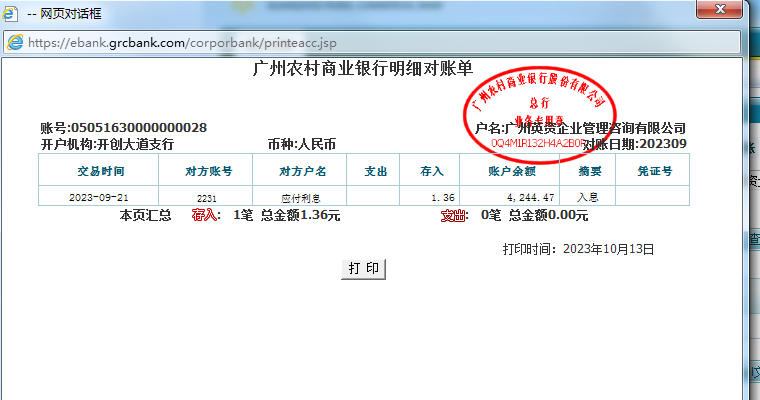Click the title 广州农村商业银行明细对账单
Viewport: 760px width, 400px height.
click(x=363, y=68)
